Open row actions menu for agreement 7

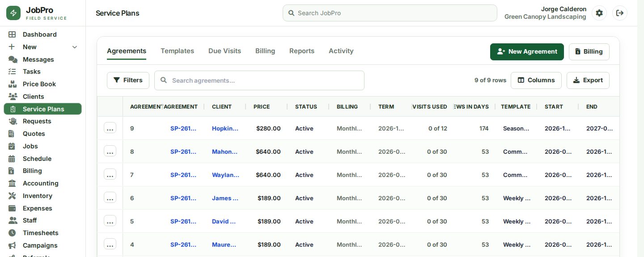click(x=110, y=175)
